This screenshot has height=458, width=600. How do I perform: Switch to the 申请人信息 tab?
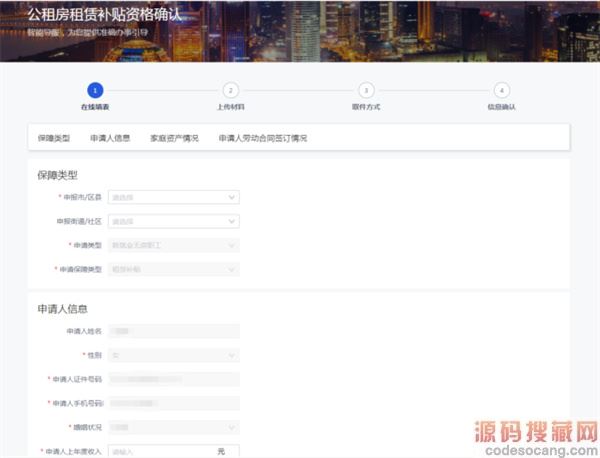110,138
